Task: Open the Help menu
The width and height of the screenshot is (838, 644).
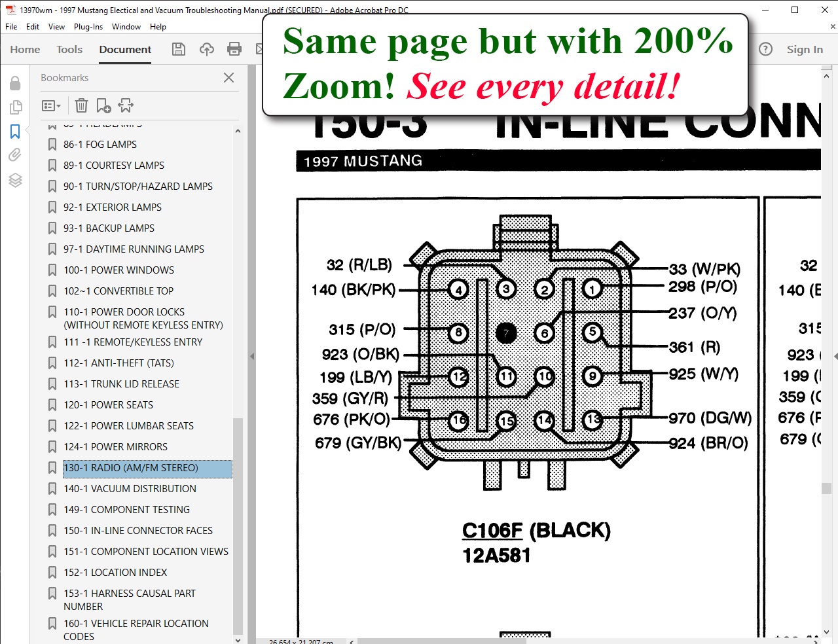Action: (158, 27)
